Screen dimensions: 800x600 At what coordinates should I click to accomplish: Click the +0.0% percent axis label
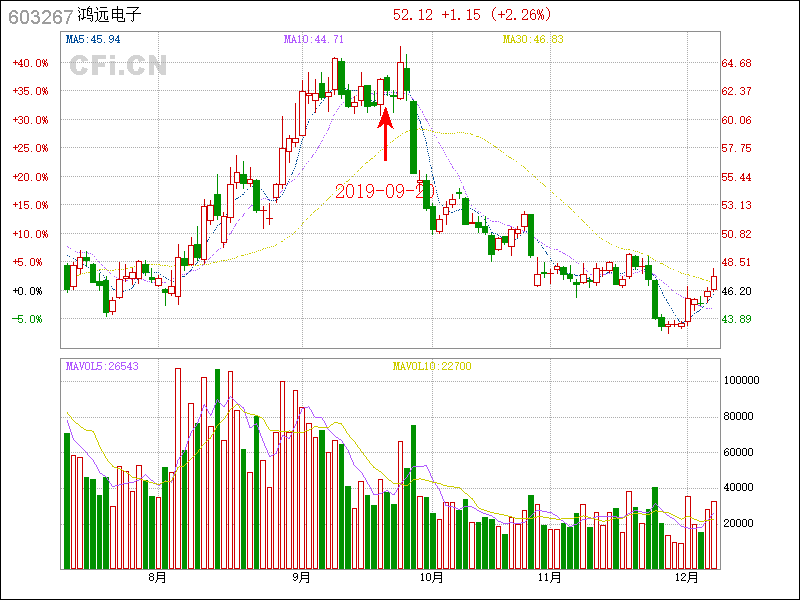[x=28, y=291]
